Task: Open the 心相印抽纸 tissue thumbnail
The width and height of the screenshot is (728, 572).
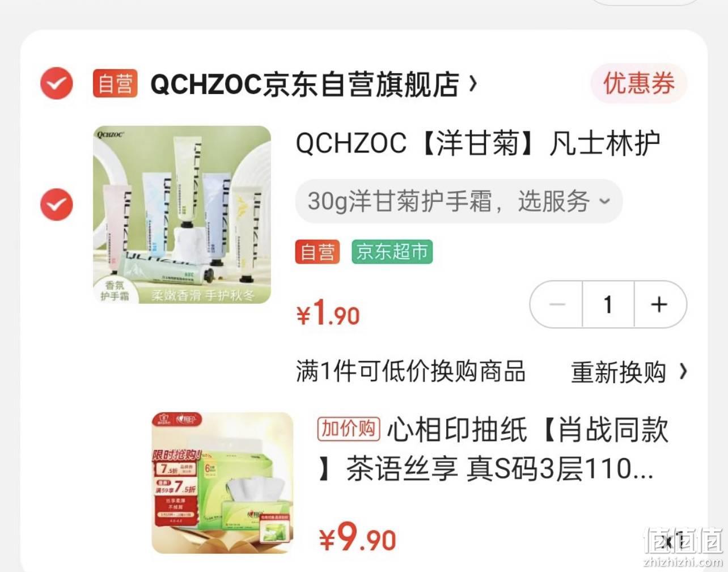Action: [x=223, y=483]
